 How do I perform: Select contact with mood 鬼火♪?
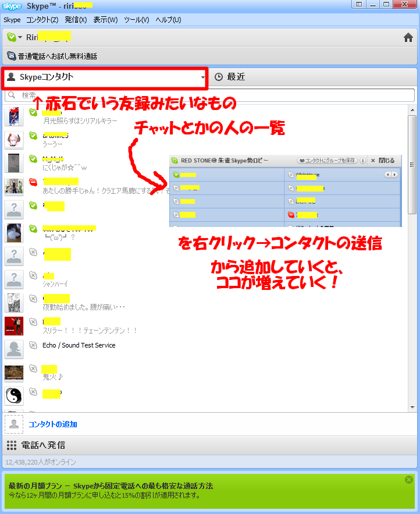click(x=205, y=373)
